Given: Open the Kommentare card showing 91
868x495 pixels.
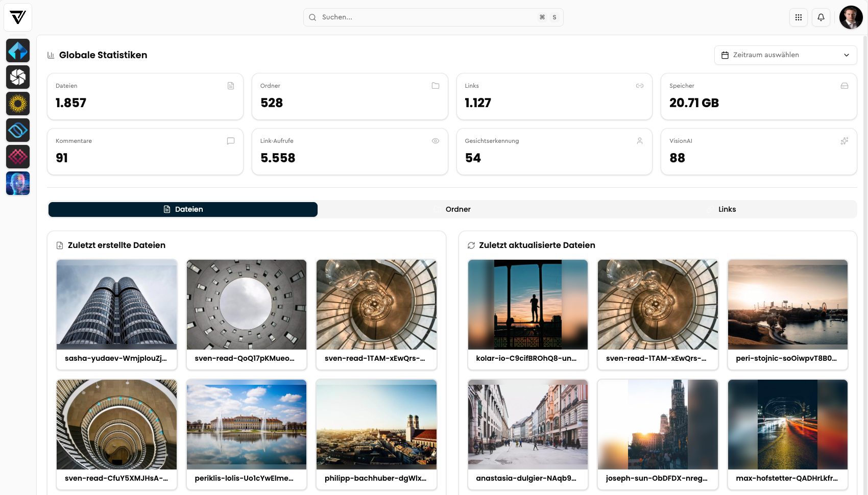Looking at the screenshot, I should [146, 152].
